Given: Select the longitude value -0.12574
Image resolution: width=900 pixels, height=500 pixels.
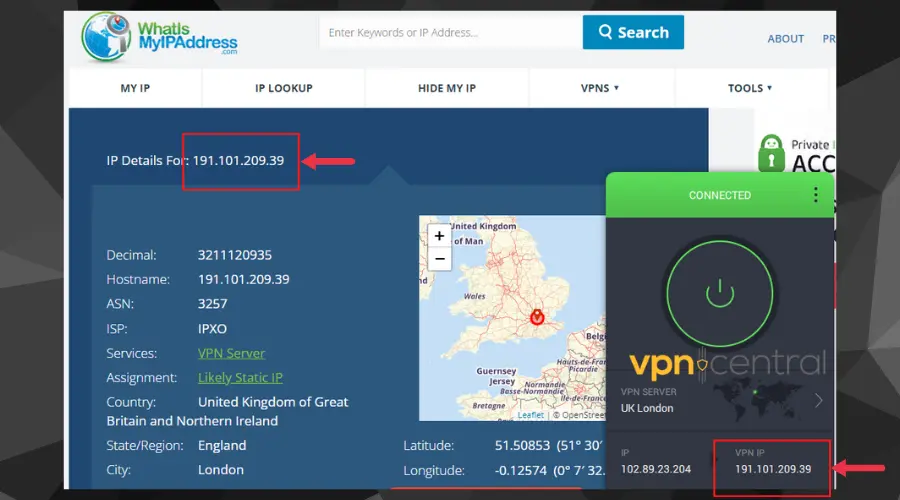Looking at the screenshot, I should click(521, 470).
